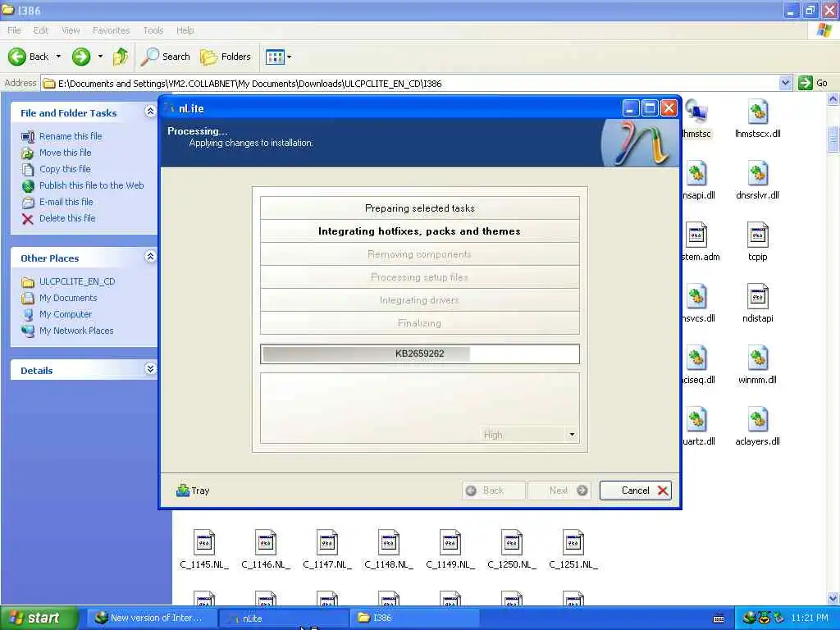
Task: Click E-mail this file link
Action: [x=66, y=202]
